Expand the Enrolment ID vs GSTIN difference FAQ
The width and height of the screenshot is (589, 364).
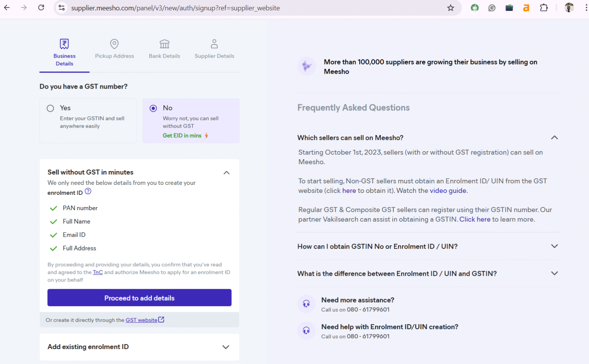tap(554, 273)
